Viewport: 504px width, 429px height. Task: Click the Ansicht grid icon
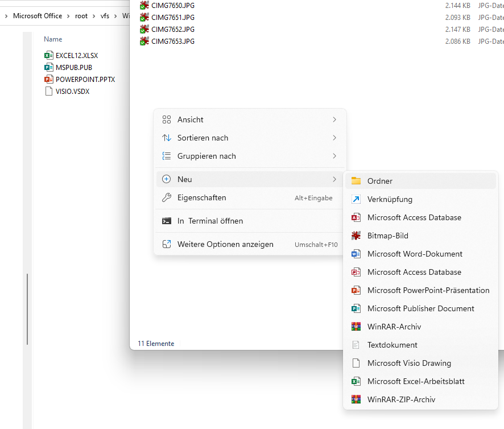click(x=167, y=119)
